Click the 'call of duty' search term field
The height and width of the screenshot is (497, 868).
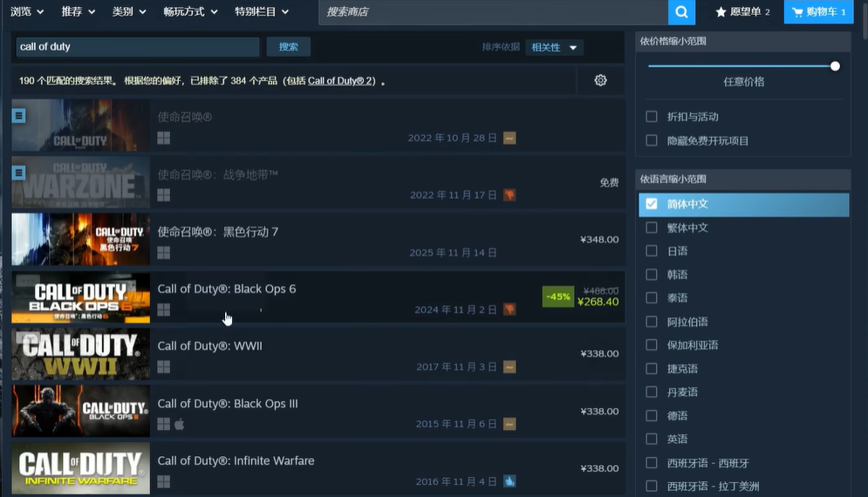point(137,47)
